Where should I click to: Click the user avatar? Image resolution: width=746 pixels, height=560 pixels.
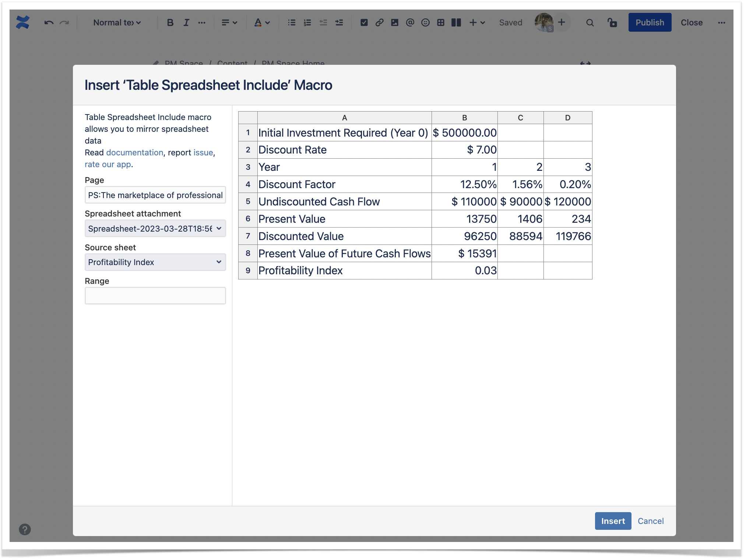click(544, 22)
